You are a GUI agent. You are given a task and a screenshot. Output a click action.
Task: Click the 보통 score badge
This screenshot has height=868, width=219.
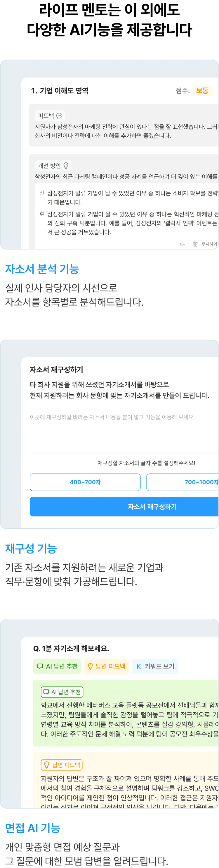pyautogui.click(x=202, y=91)
